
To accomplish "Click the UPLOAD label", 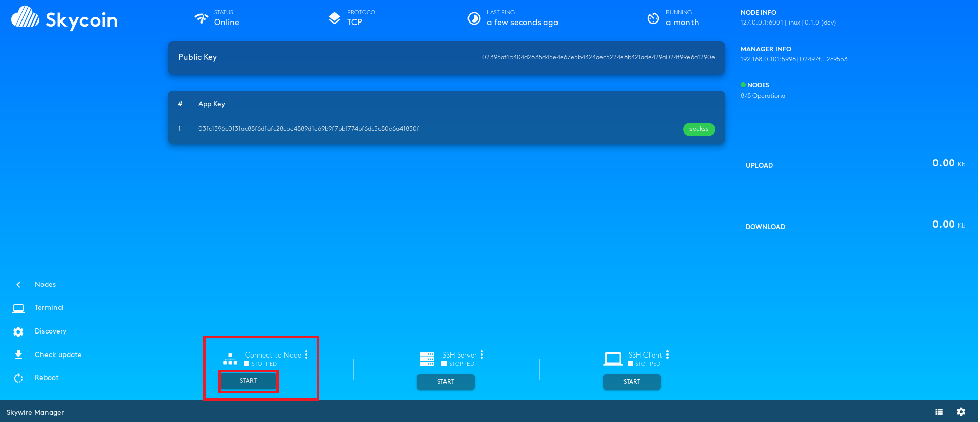I will click(x=759, y=166).
